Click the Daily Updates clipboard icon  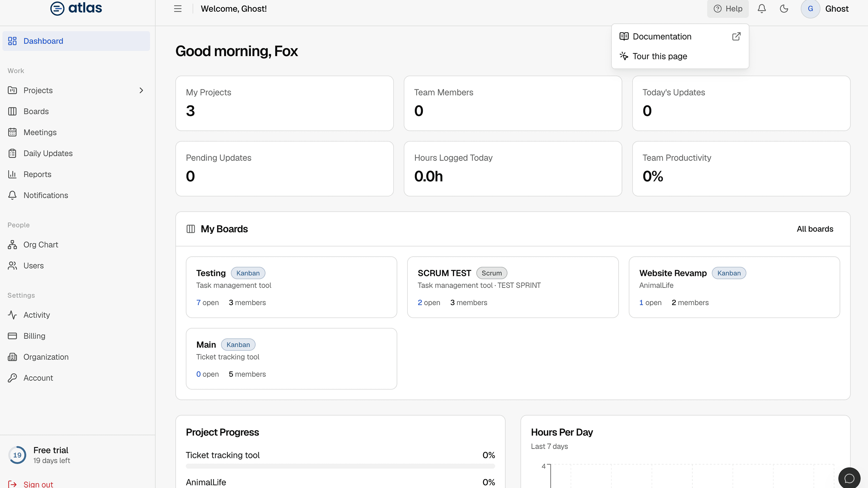tap(12, 153)
